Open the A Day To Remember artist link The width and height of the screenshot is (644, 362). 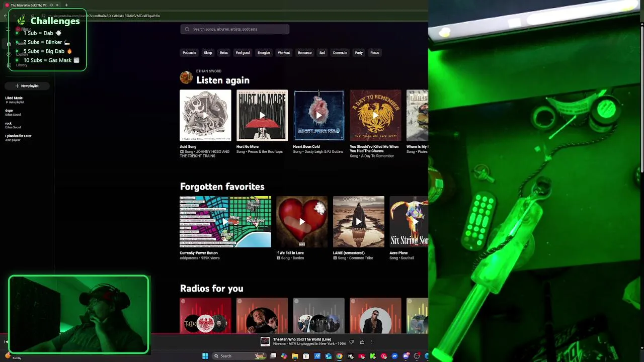click(x=377, y=156)
